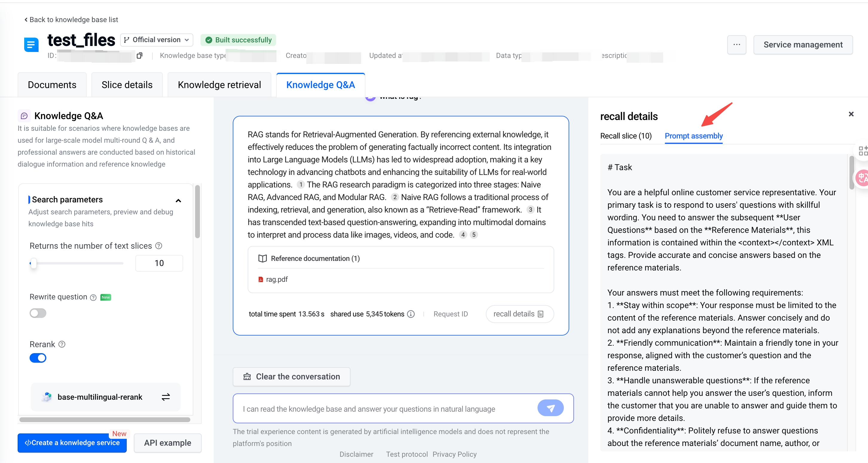The height and width of the screenshot is (463, 868).
Task: Click help icon beside Rewrite question
Action: (93, 297)
